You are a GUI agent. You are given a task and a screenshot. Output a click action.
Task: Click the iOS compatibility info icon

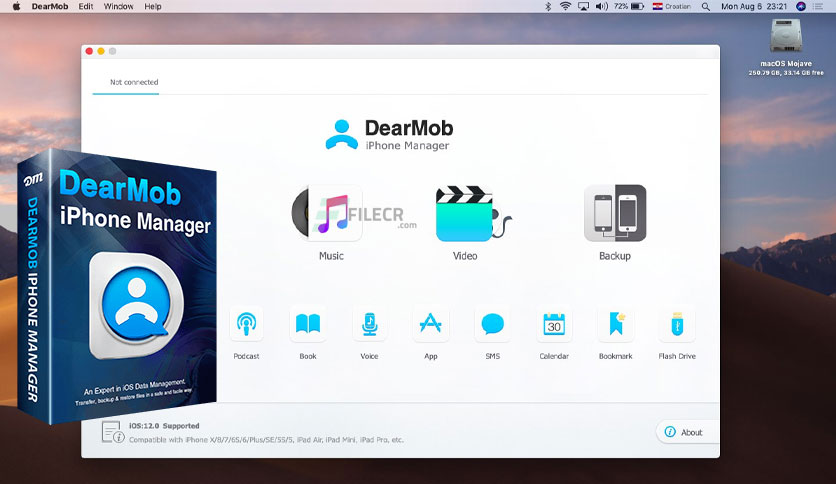[x=113, y=432]
